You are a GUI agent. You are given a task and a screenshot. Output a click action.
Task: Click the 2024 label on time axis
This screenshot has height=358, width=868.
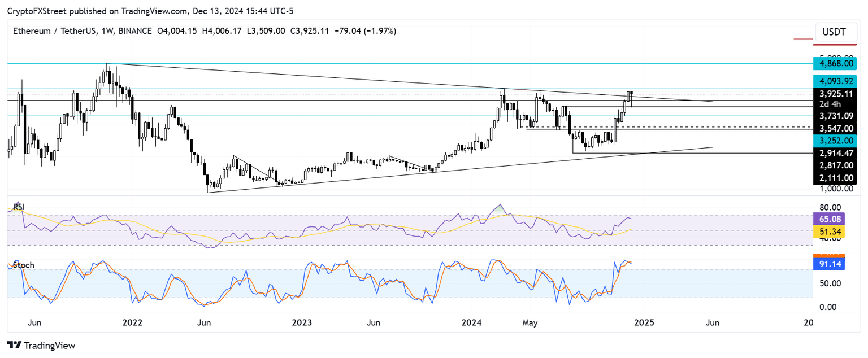tap(471, 323)
